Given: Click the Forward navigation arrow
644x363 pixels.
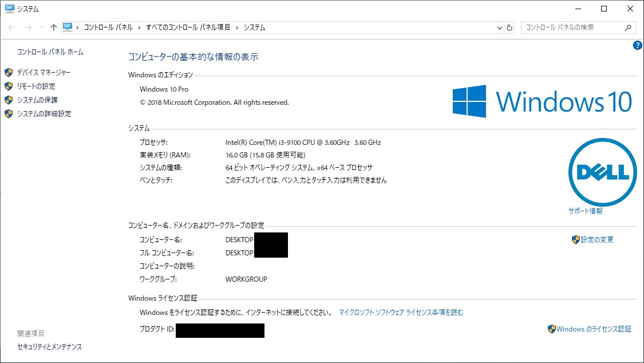Looking at the screenshot, I should point(29,27).
